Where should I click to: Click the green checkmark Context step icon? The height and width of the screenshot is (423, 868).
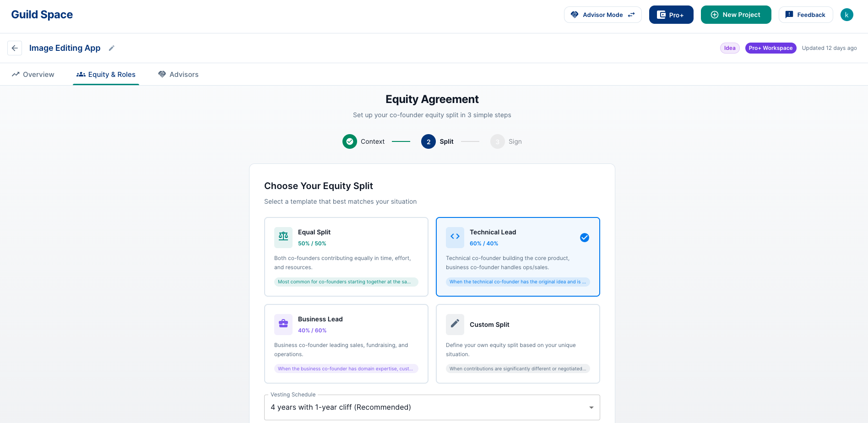[350, 141]
